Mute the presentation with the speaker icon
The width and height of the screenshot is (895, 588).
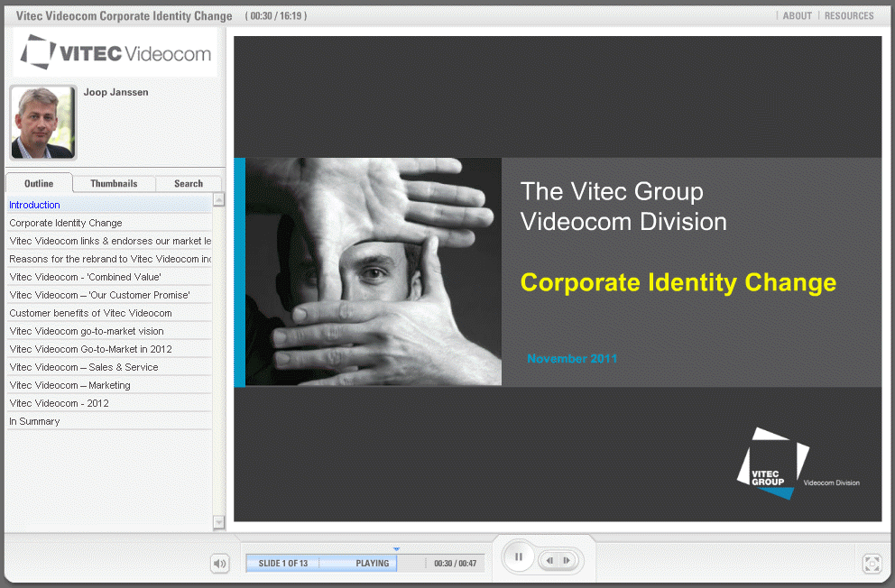(220, 564)
